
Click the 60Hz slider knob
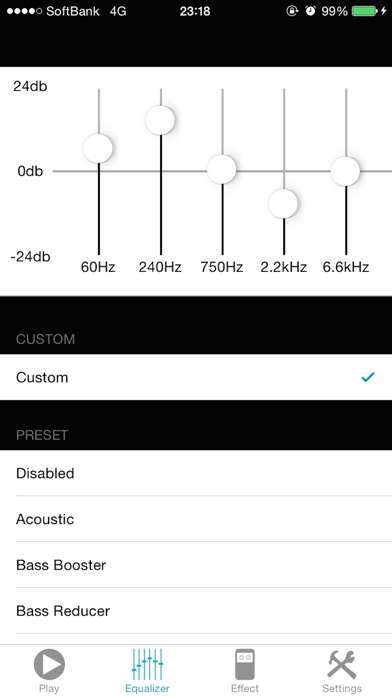coord(98,148)
